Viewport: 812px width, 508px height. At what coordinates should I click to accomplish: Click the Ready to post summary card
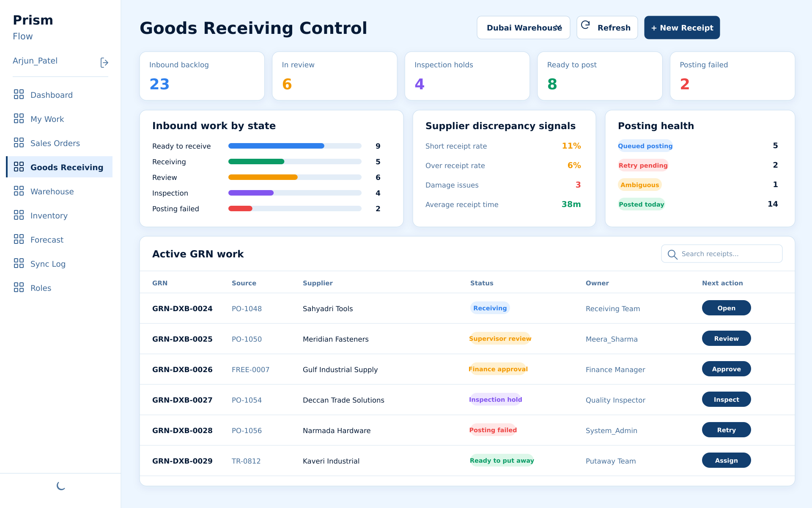pos(600,76)
